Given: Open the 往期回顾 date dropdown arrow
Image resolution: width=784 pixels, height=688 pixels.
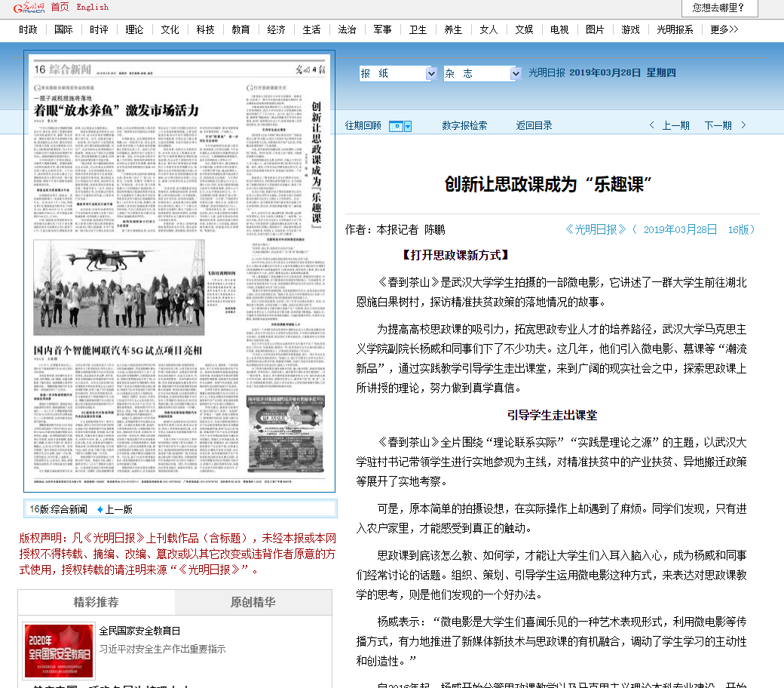Looking at the screenshot, I should (408, 126).
